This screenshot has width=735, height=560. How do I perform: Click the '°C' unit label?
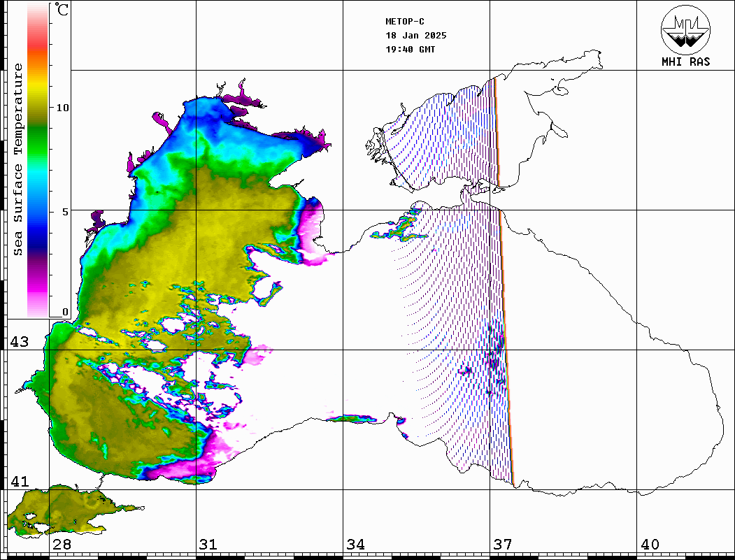click(62, 9)
